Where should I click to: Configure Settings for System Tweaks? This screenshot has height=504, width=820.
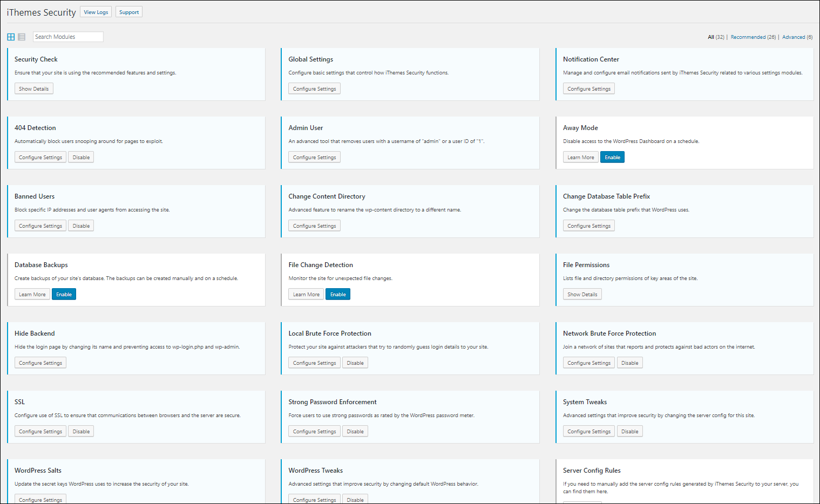pyautogui.click(x=589, y=431)
